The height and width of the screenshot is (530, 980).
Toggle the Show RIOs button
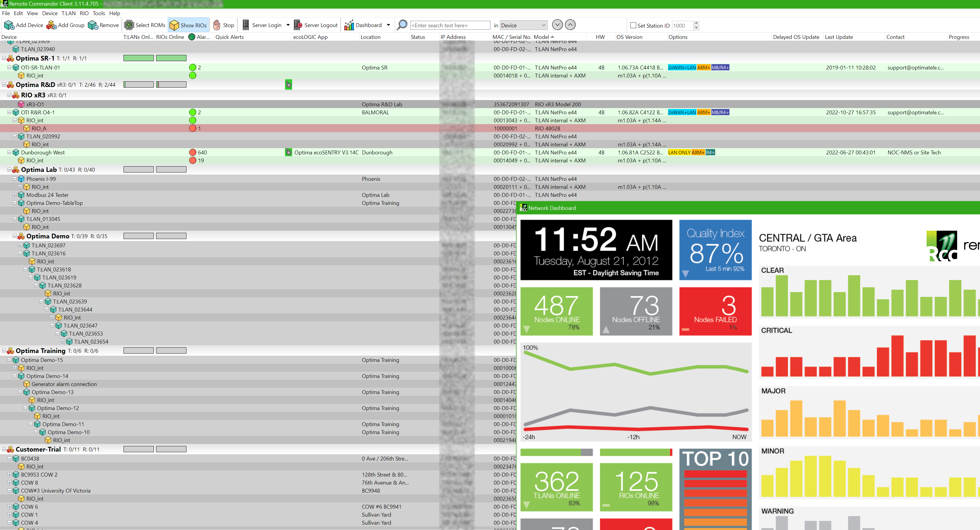(189, 25)
